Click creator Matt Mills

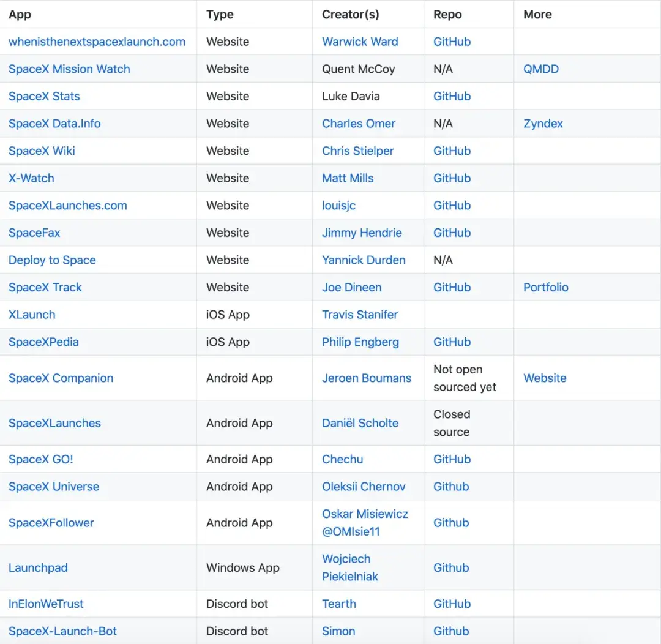tap(348, 178)
